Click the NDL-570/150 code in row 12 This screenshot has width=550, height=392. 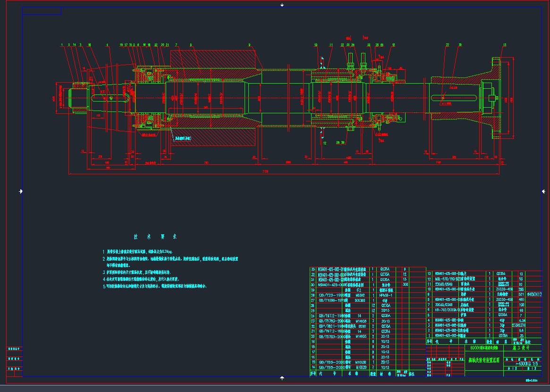click(x=446, y=279)
